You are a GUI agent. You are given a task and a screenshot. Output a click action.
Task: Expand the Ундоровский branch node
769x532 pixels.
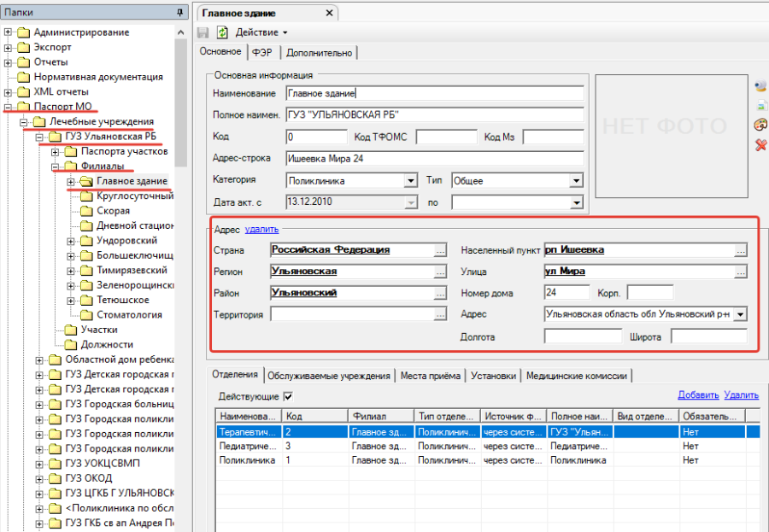coord(71,241)
